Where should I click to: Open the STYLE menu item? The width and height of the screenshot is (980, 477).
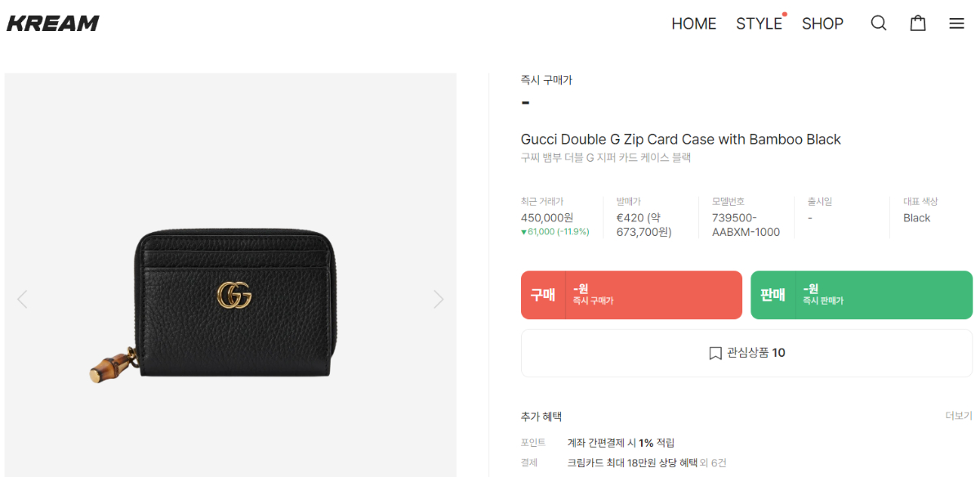[759, 24]
